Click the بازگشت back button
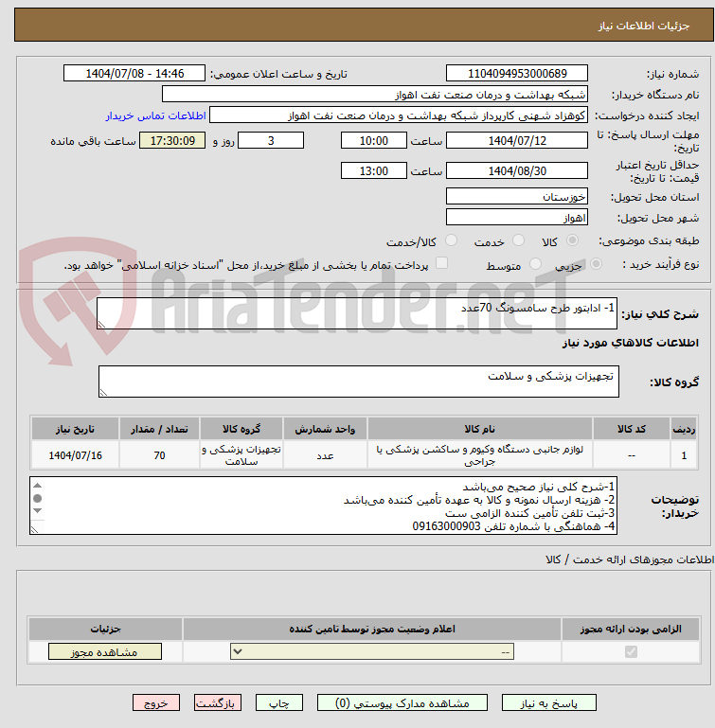Screen dimensions: 715x728 (x=218, y=703)
